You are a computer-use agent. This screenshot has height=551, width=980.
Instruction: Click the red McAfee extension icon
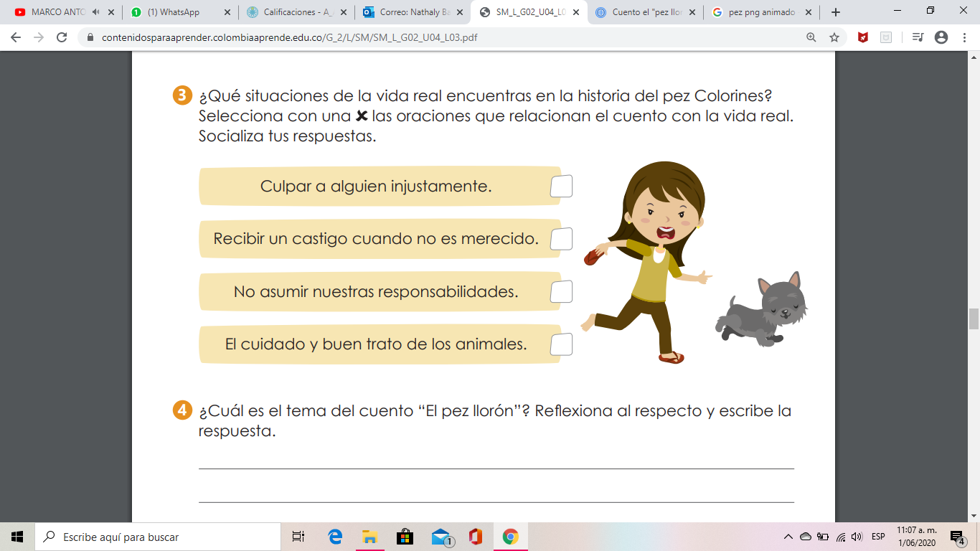click(x=863, y=37)
